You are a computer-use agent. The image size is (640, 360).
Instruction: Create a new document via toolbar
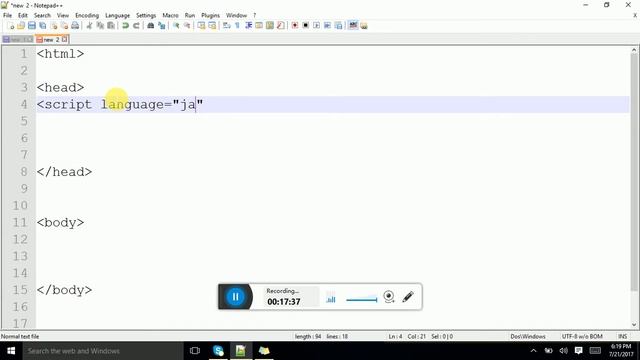coord(11,25)
